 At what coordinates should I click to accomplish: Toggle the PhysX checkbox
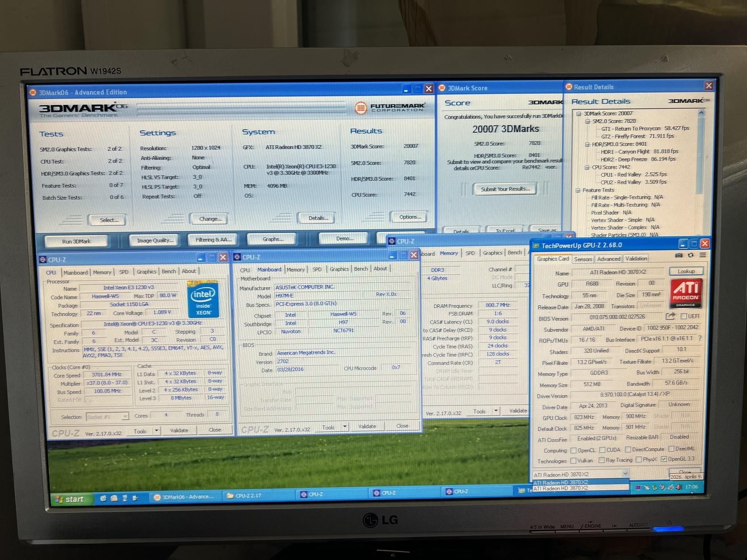[x=638, y=460]
